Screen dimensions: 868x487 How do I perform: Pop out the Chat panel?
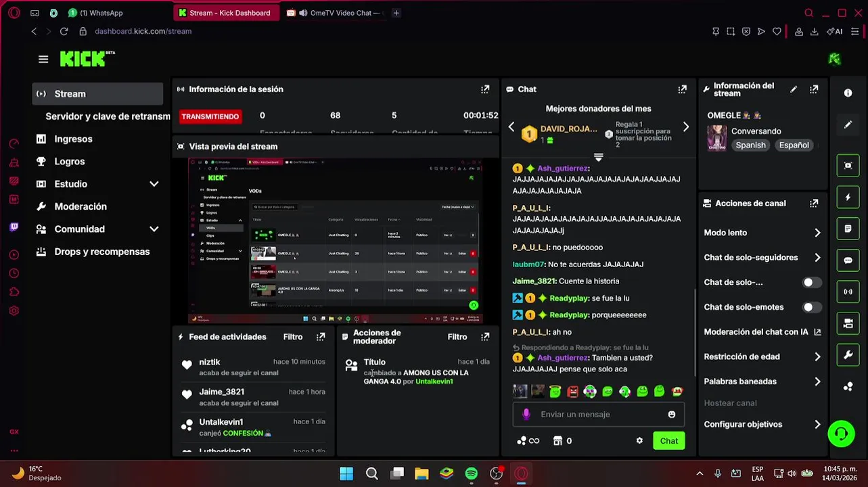pyautogui.click(x=682, y=89)
